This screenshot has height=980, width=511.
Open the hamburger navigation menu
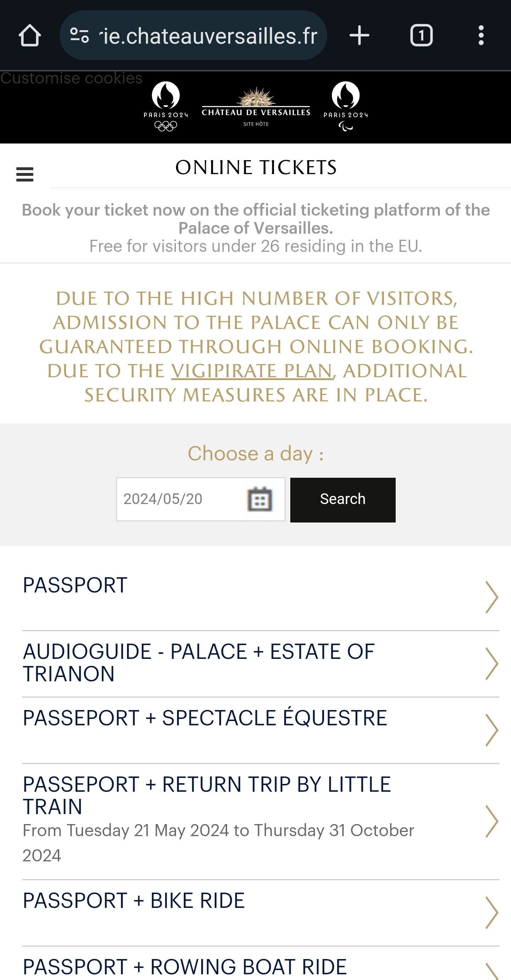tap(25, 175)
